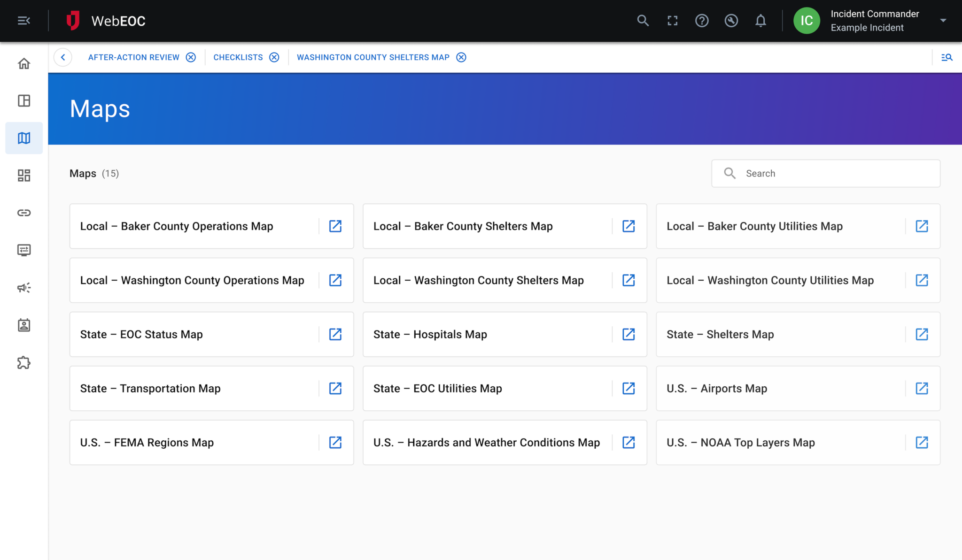The width and height of the screenshot is (962, 560).
Task: Enter fullscreen using the expand icon
Action: (x=672, y=21)
